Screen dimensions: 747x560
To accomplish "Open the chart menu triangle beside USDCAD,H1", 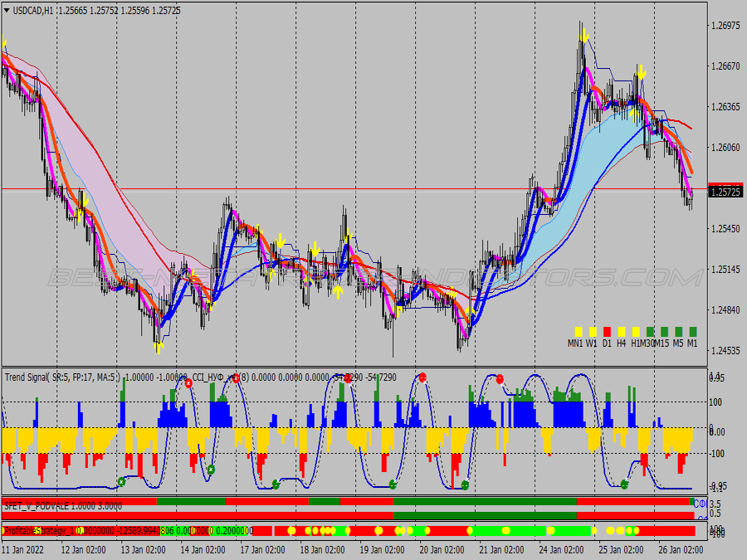I will [x=7, y=10].
